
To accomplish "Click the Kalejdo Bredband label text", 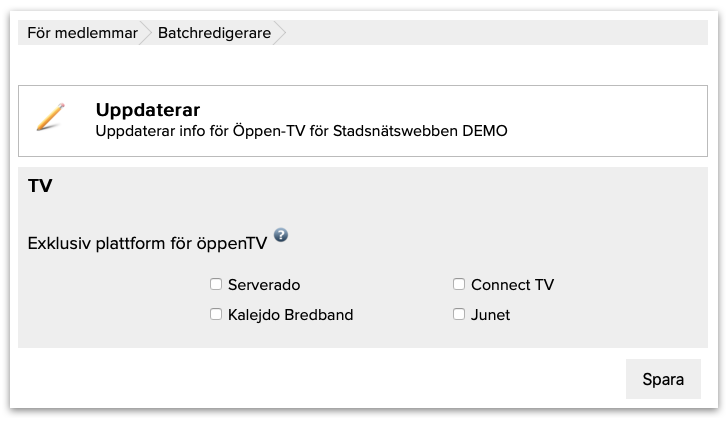I will tap(290, 315).
